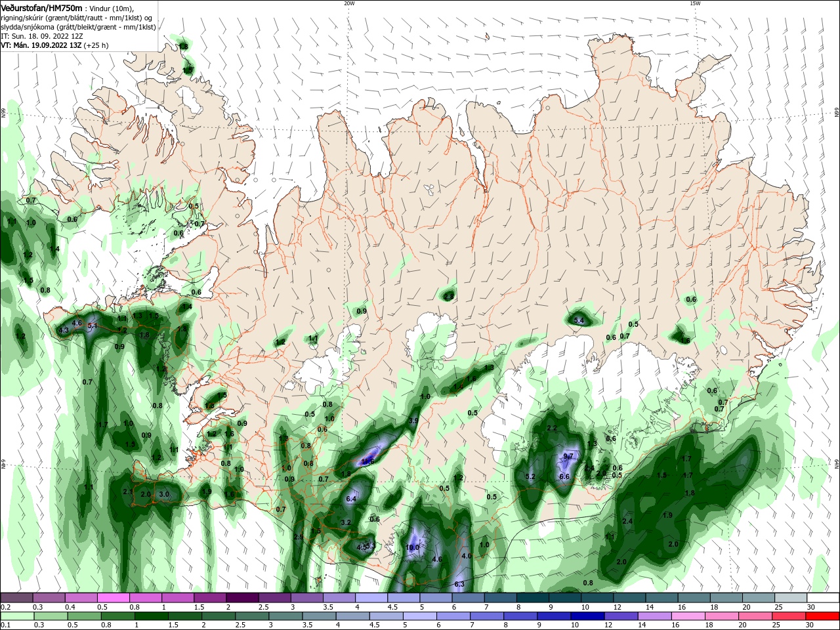Viewport: 840px width, 630px height.
Task: Click the 9.7 precipitation value
Action: [569, 456]
